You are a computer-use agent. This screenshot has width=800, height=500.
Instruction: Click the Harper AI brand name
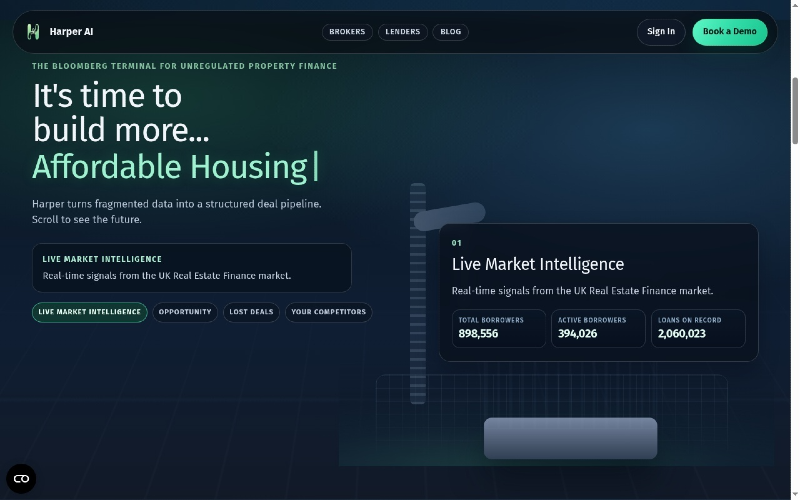click(71, 32)
